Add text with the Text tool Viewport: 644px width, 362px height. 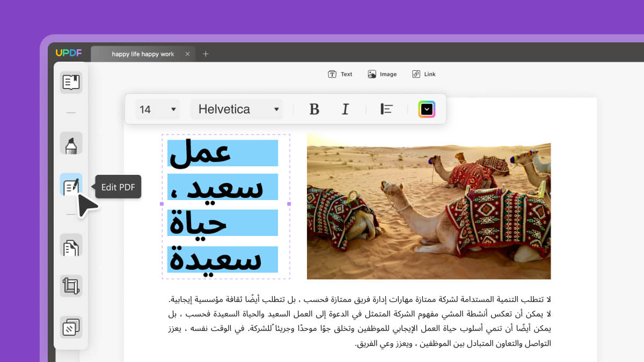340,74
